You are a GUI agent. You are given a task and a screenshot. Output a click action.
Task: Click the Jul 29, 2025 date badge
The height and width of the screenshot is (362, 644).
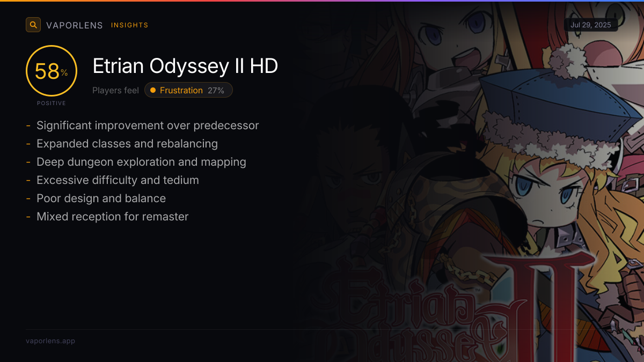[591, 25]
